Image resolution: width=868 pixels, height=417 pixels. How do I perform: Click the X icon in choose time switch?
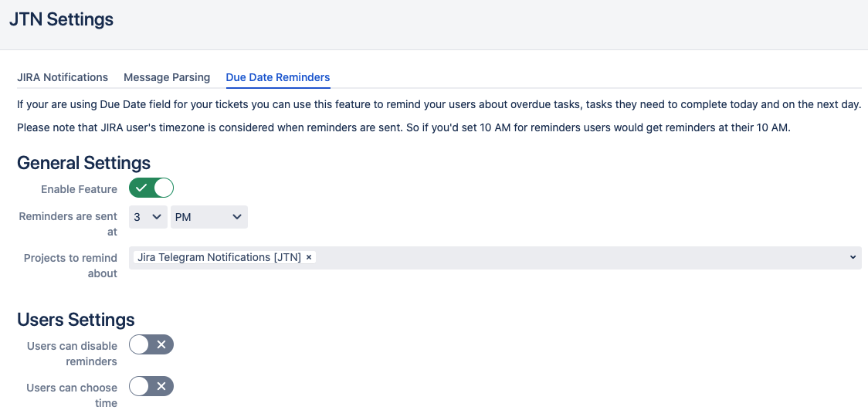coord(161,386)
